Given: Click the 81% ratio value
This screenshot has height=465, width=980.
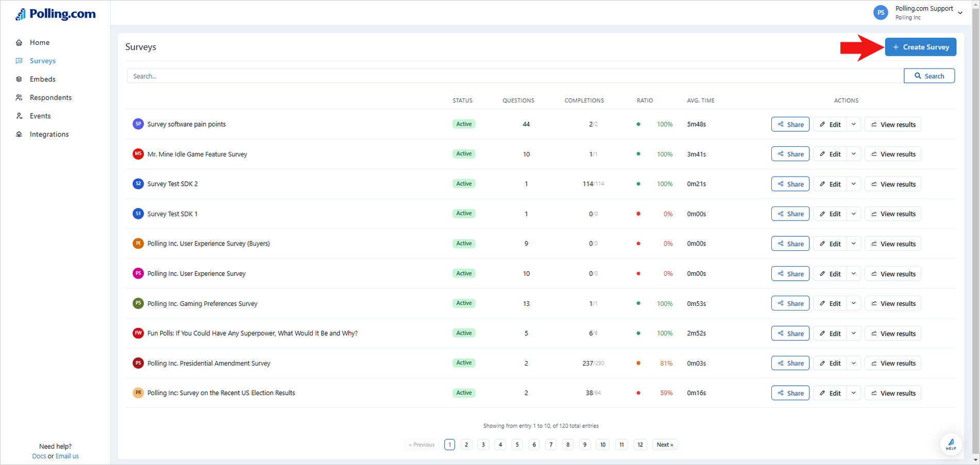Looking at the screenshot, I should [666, 363].
